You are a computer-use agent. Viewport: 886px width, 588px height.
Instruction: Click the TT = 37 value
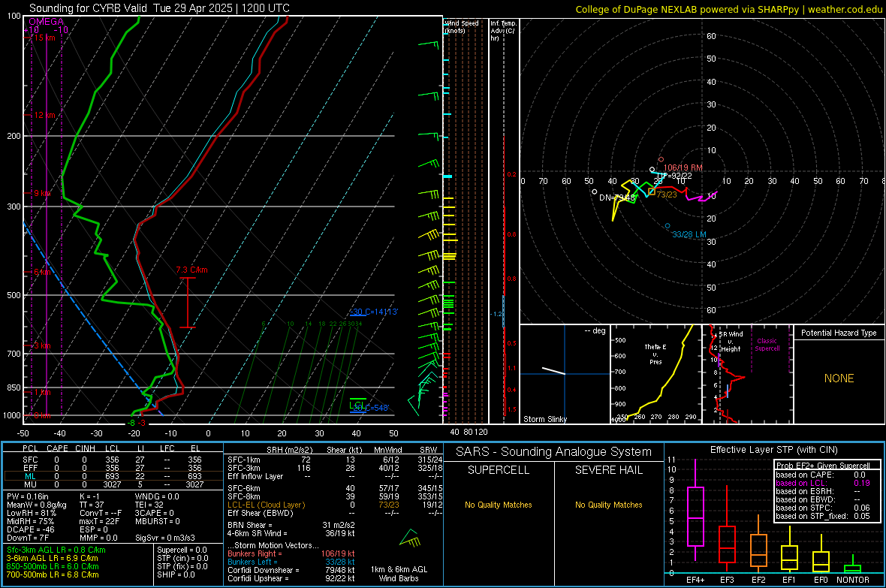92,505
